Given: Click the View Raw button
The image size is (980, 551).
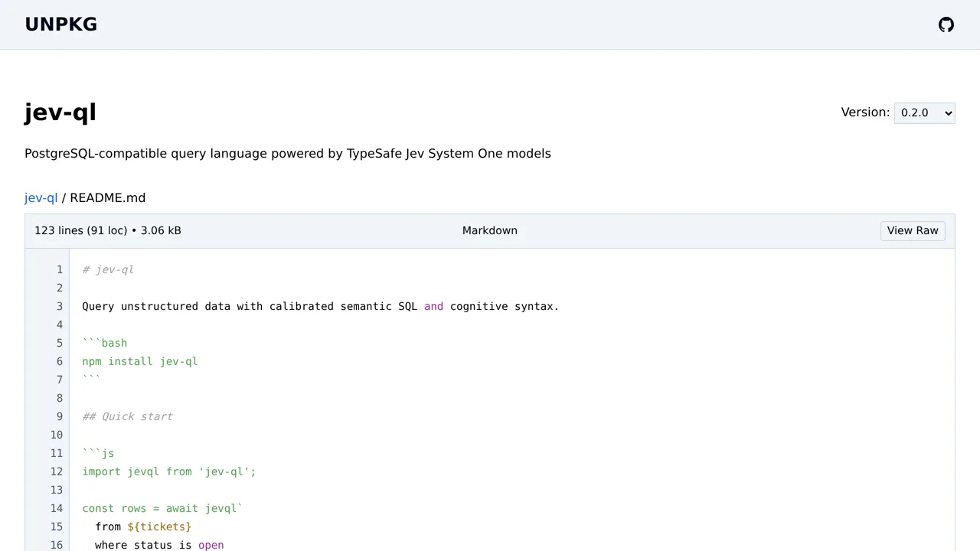Looking at the screenshot, I should click(x=913, y=230).
